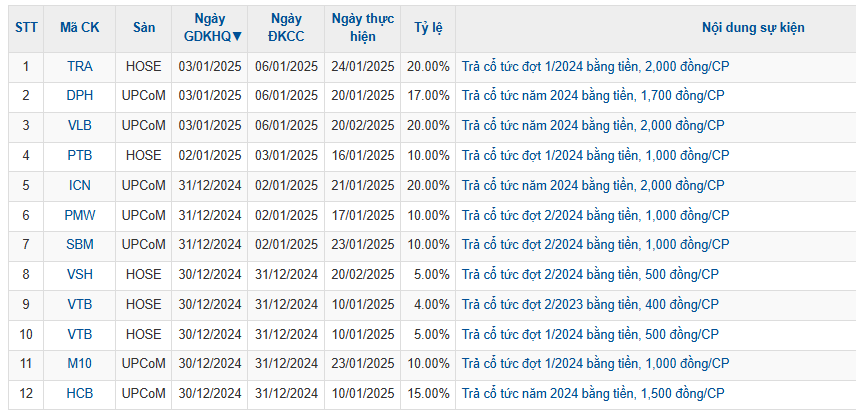Open the M10 stock code link

point(80,364)
